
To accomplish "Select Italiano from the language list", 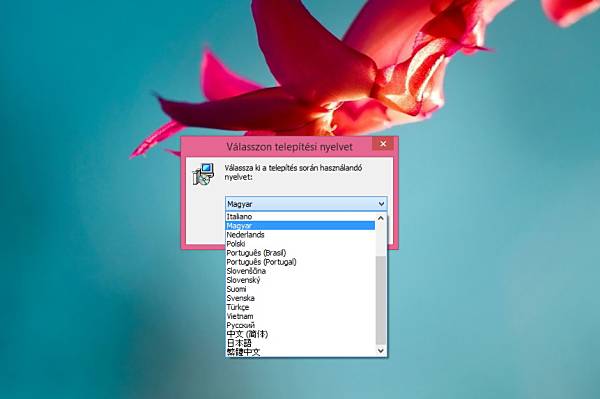I will pyautogui.click(x=300, y=217).
